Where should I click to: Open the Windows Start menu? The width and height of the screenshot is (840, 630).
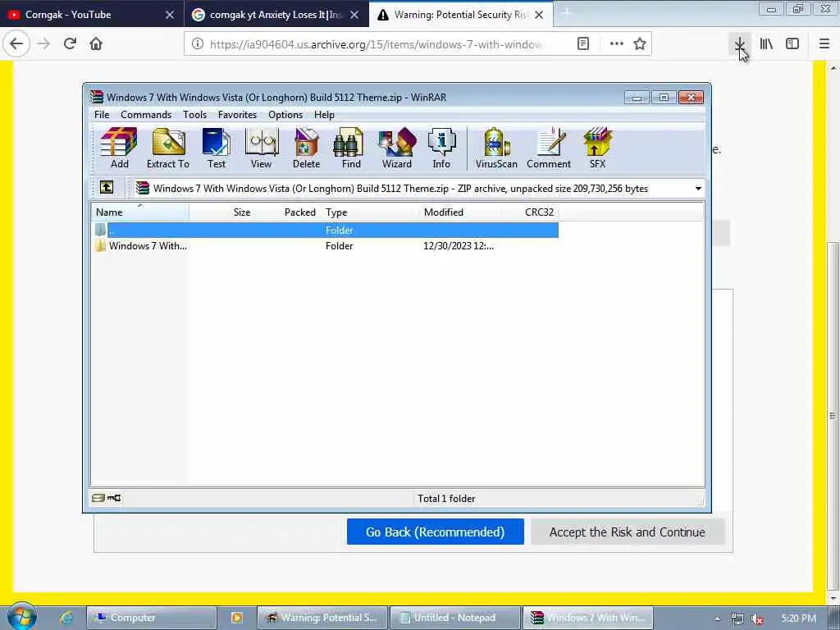22,616
